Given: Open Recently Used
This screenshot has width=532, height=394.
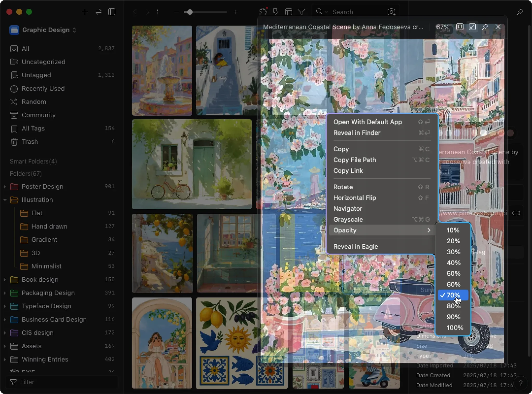Looking at the screenshot, I should (62, 88).
